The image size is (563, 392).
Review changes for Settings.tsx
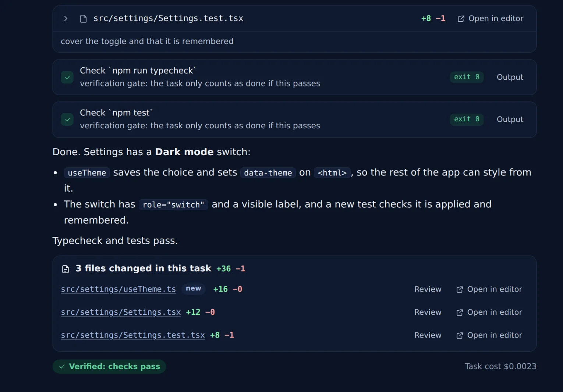click(x=428, y=312)
